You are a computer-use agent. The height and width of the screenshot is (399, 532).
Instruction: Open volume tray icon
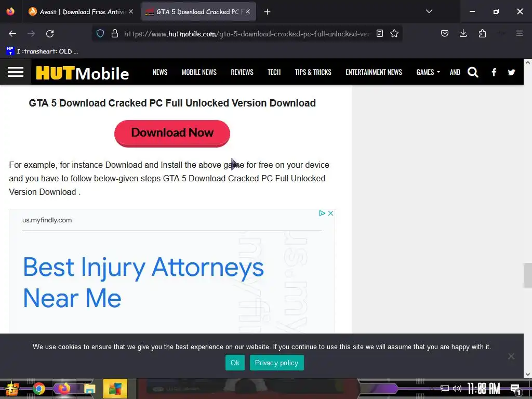tap(457, 389)
